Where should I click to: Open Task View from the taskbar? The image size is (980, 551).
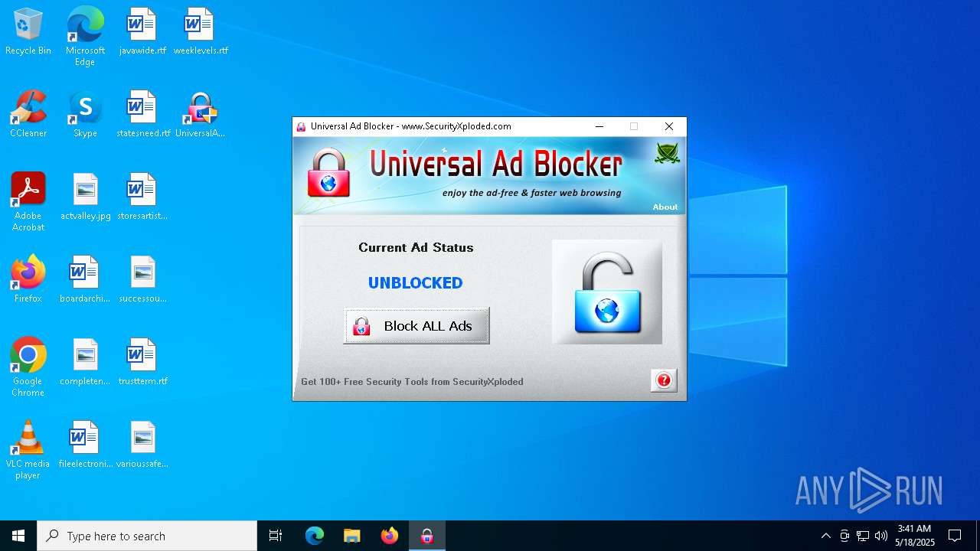[x=276, y=536]
